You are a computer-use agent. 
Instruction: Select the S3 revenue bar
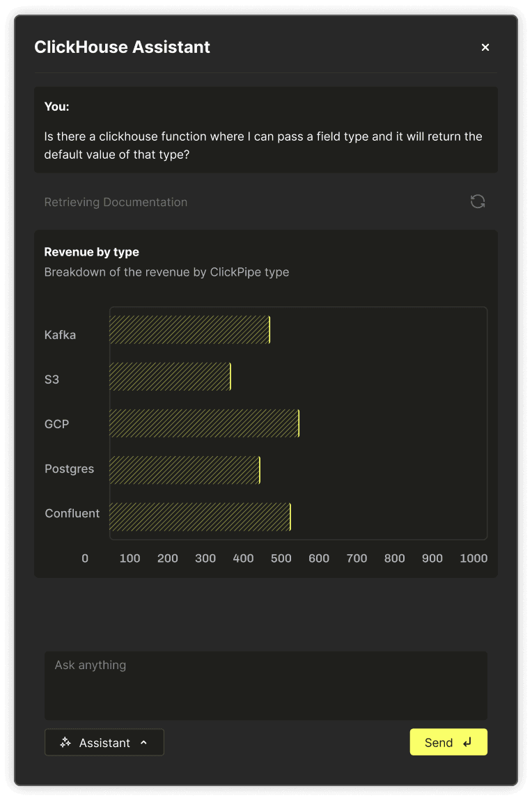pos(171,377)
